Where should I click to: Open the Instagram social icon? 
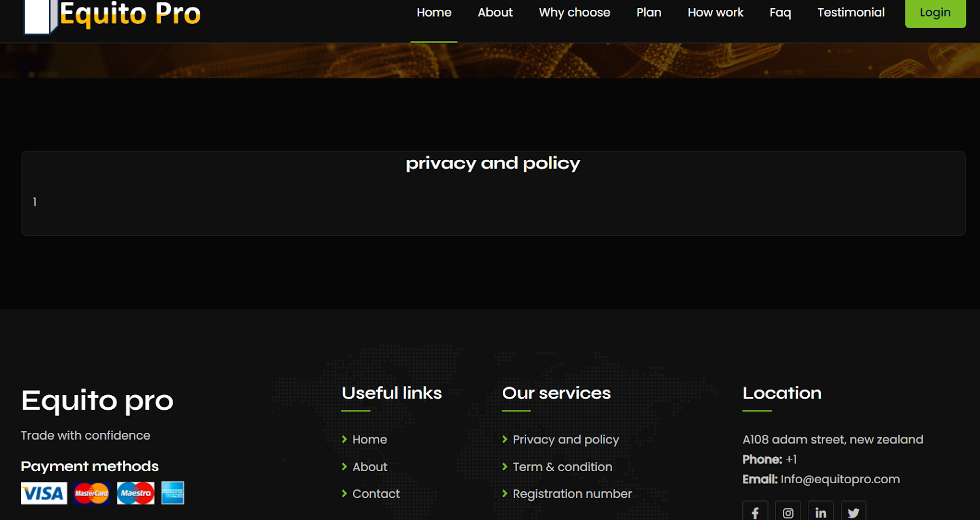[x=788, y=511]
